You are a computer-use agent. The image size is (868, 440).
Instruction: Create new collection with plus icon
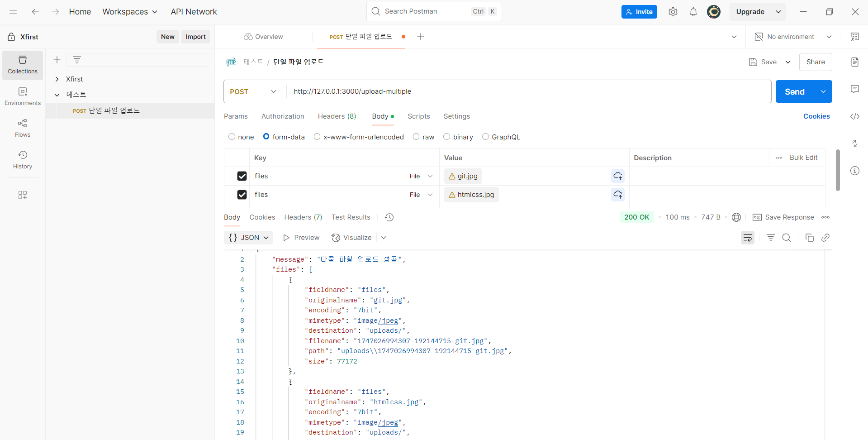57,60
